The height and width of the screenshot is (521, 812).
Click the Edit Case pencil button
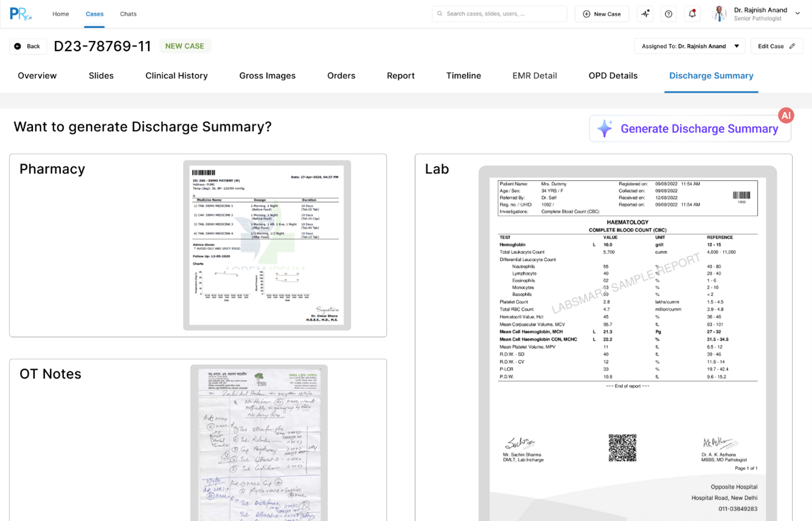[776, 47]
